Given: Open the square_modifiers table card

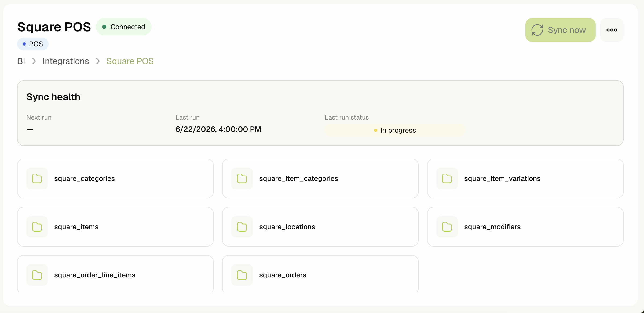Looking at the screenshot, I should point(525,227).
